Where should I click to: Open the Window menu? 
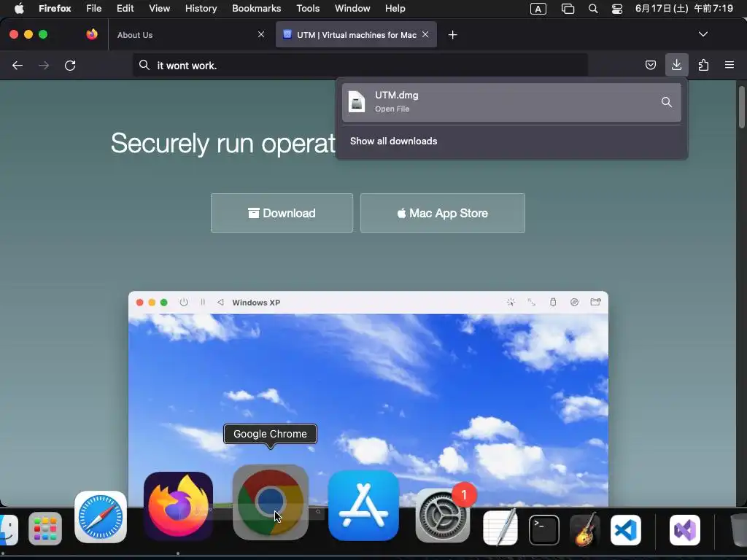pyautogui.click(x=352, y=9)
